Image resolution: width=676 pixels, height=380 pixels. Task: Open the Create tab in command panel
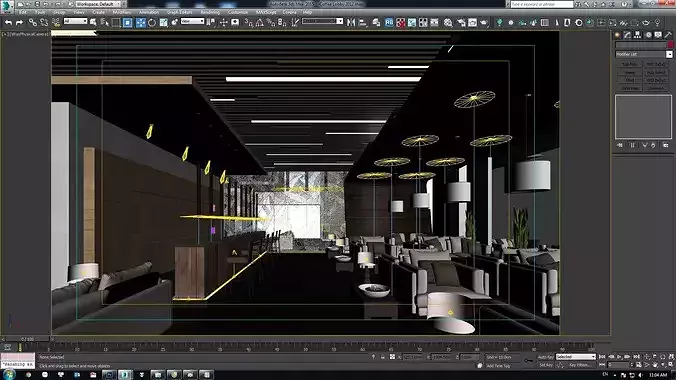pos(617,35)
